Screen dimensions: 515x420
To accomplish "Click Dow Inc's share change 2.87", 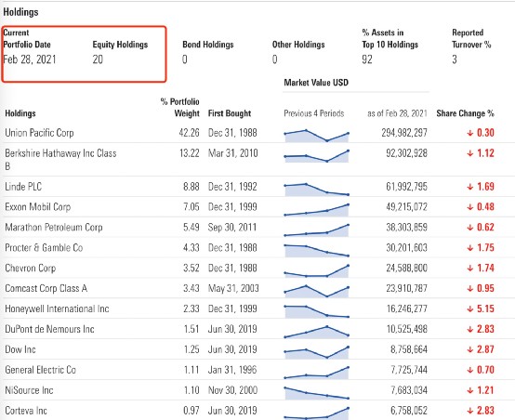I will (481, 349).
